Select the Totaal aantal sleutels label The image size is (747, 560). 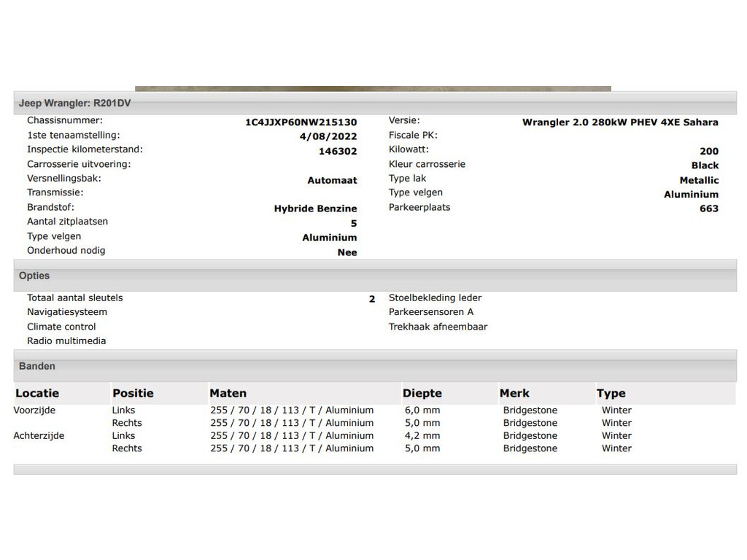[x=75, y=297]
